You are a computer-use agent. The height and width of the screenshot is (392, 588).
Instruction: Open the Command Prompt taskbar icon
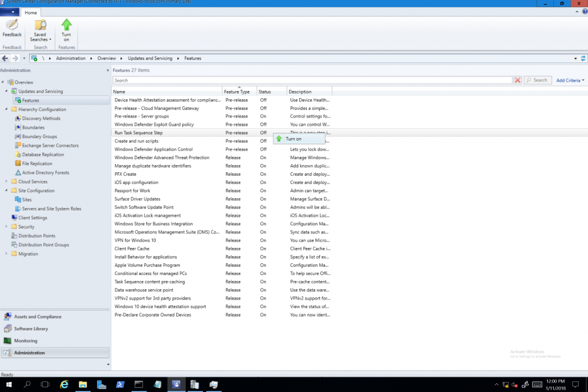tap(139, 384)
